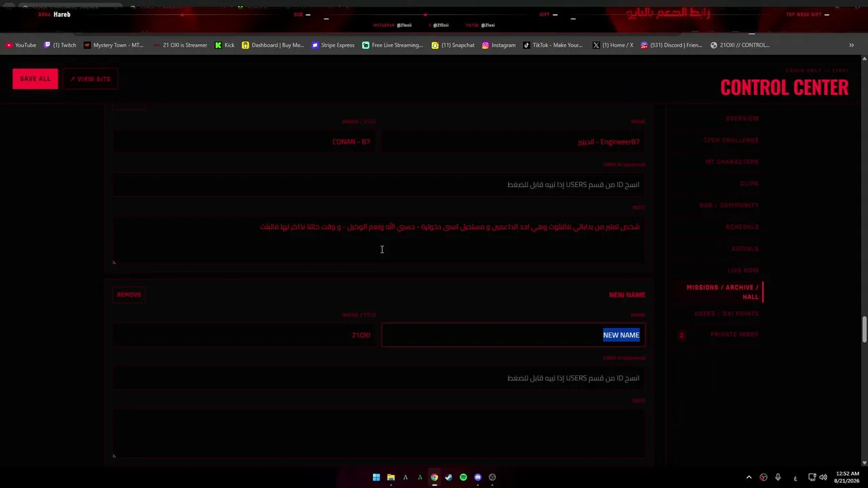Open the Snapchat bookmark
This screenshot has height=488, width=868.
(453, 45)
